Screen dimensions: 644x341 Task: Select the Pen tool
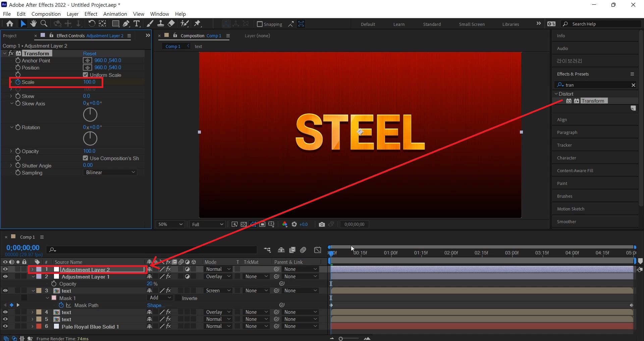[126, 23]
